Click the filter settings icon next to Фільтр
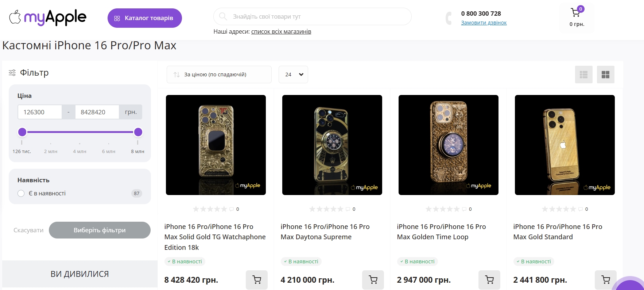This screenshot has height=290, width=644. [x=12, y=73]
